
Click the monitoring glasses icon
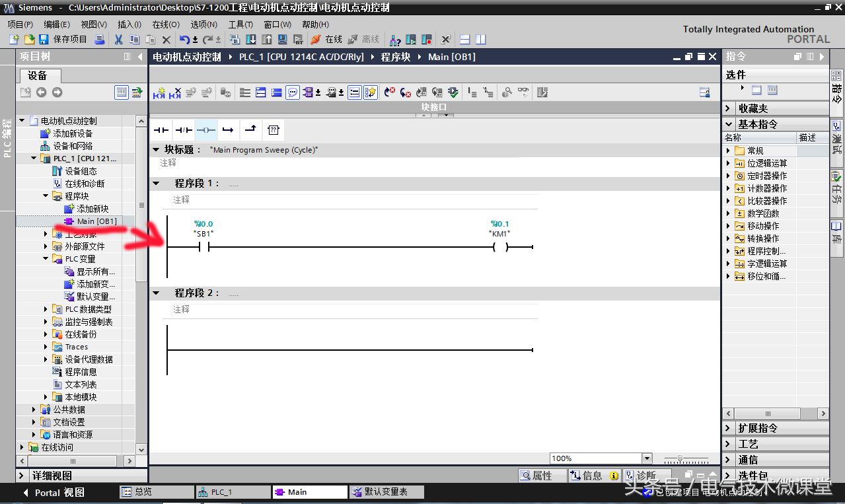[523, 92]
